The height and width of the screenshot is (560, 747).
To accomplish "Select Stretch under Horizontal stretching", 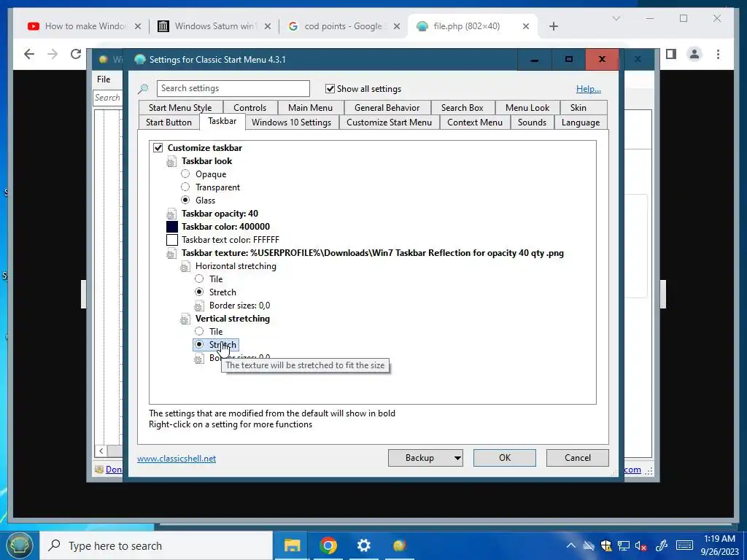I will (199, 292).
